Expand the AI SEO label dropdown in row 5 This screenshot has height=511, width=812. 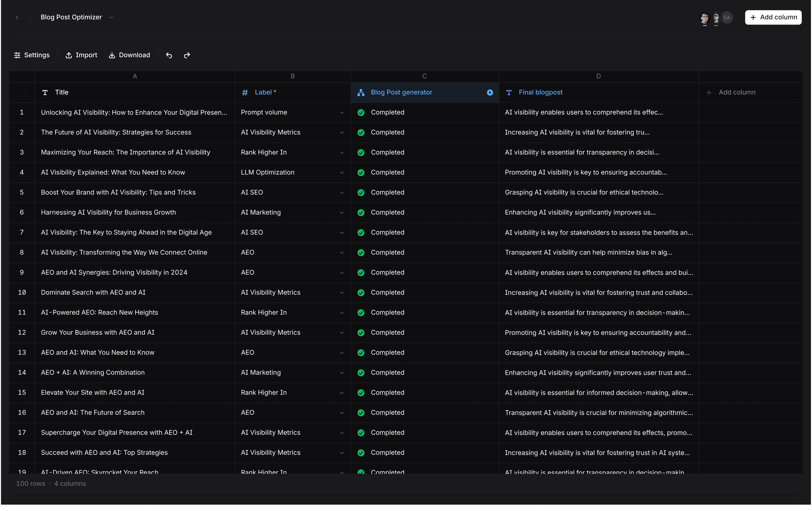[342, 193]
